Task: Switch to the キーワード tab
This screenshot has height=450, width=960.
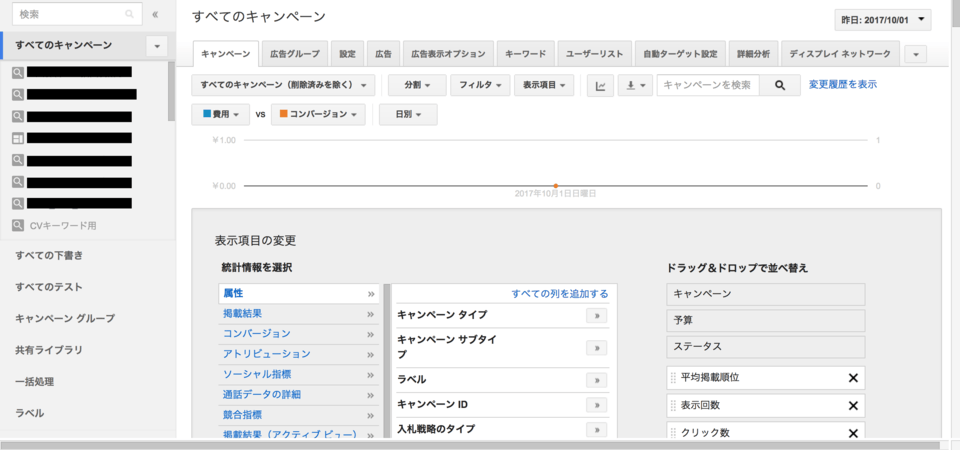Action: (525, 53)
